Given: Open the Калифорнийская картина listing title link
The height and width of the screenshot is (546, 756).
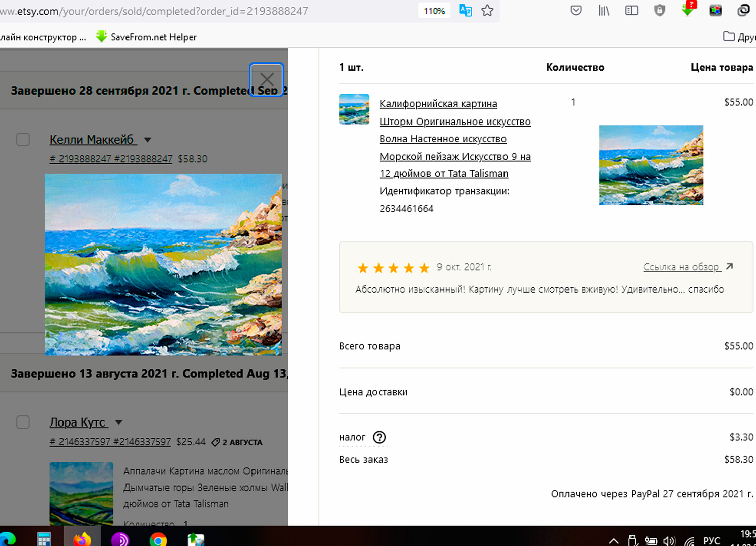Looking at the screenshot, I should click(x=455, y=139).
